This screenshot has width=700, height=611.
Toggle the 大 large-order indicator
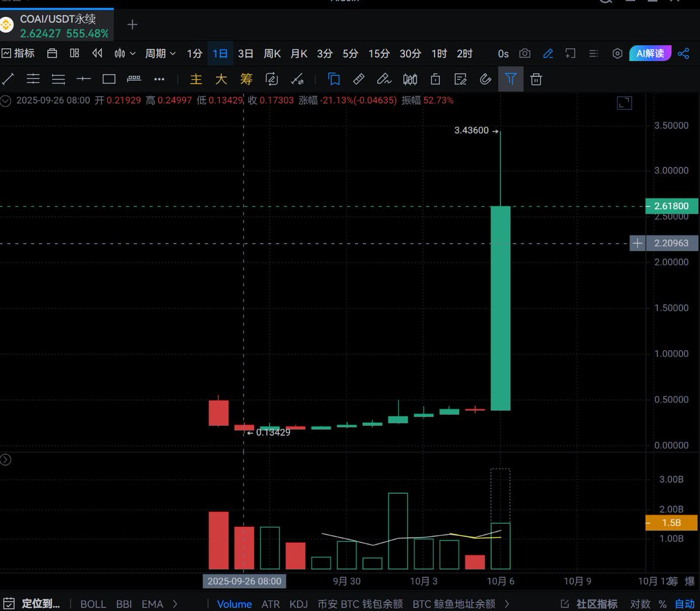pyautogui.click(x=221, y=79)
